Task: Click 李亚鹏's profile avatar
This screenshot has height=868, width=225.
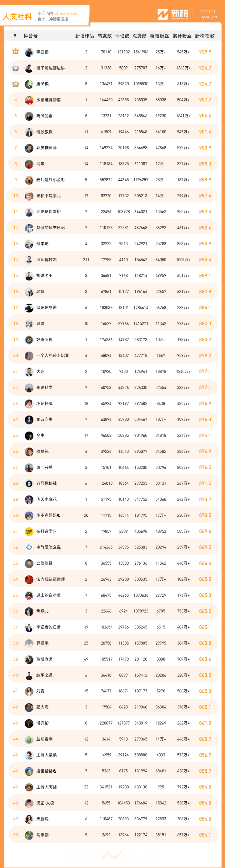Action: point(29,52)
